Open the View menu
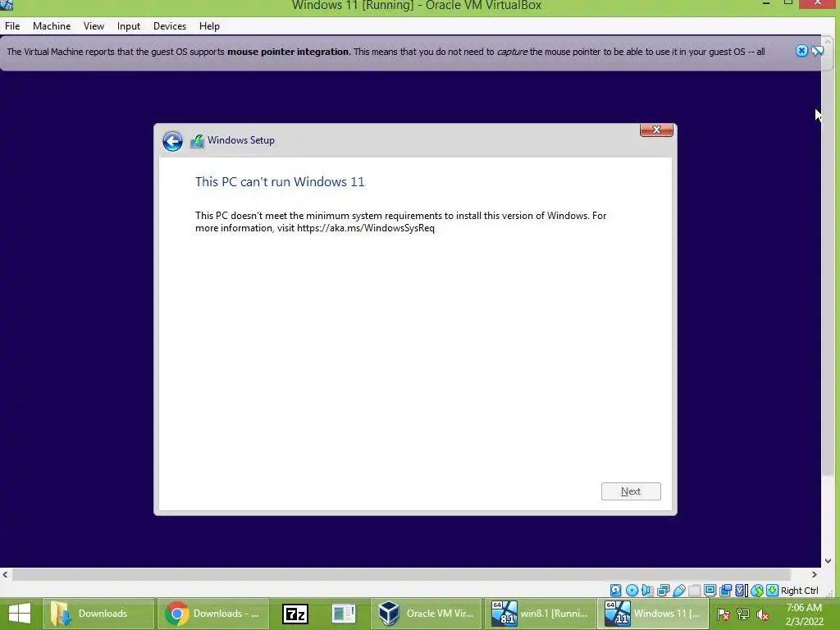Screen dimensions: 840x630 pyautogui.click(x=94, y=25)
